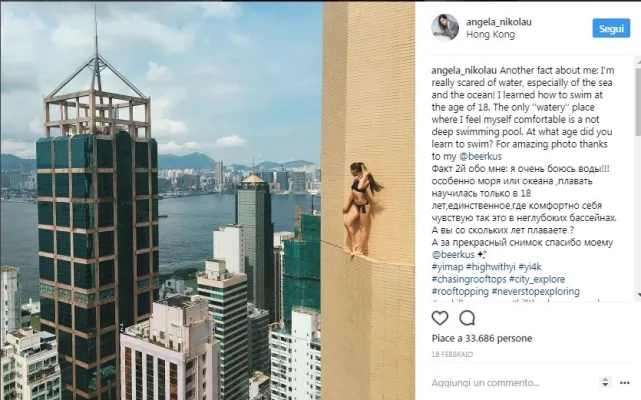
Task: Click the speech bubble comment icon
Action: (x=467, y=318)
